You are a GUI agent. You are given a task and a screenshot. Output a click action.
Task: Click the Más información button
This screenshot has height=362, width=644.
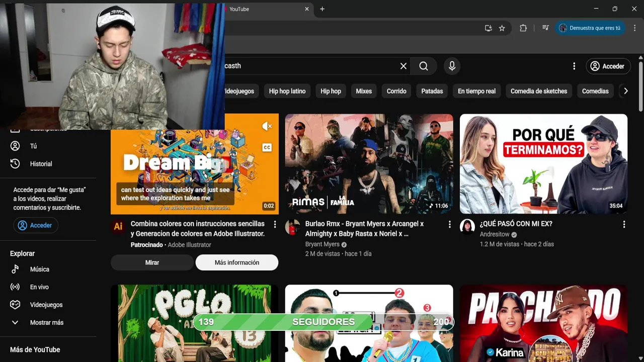(237, 262)
